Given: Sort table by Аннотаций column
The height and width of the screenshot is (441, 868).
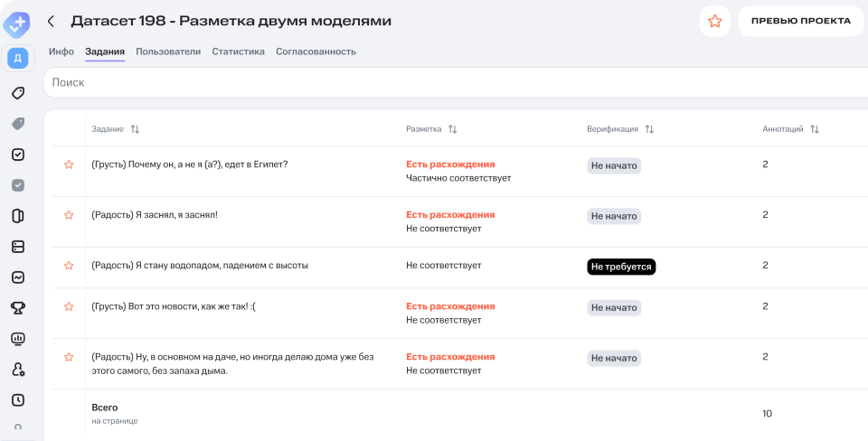Looking at the screenshot, I should coord(815,129).
